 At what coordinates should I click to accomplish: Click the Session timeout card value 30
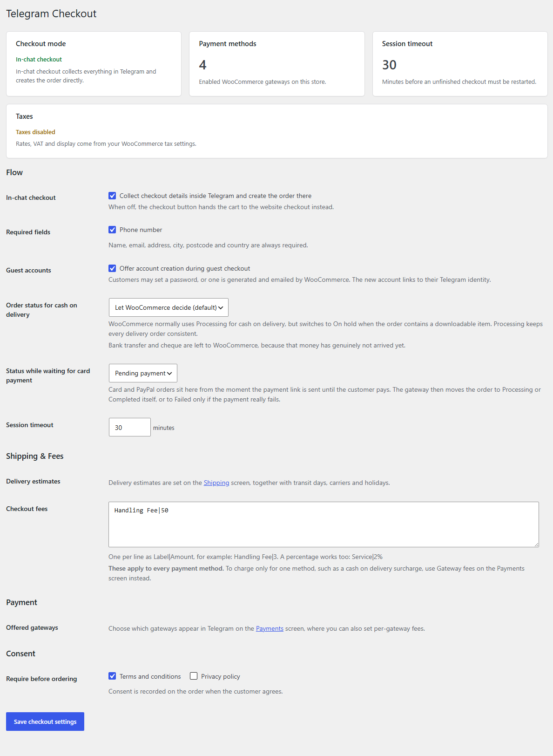pyautogui.click(x=389, y=65)
